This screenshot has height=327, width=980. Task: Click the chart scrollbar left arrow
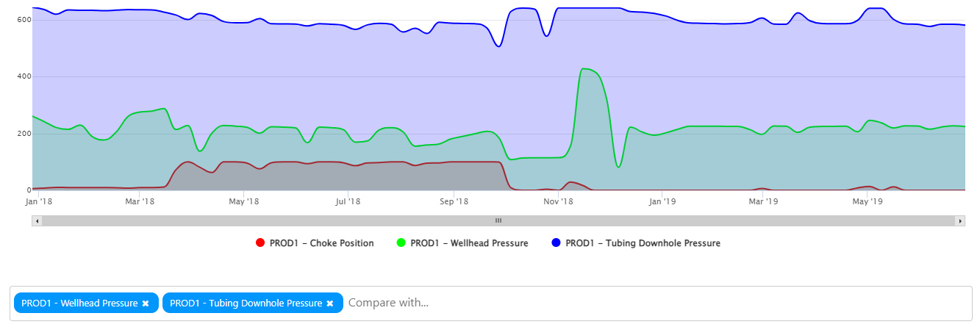pyautogui.click(x=37, y=220)
